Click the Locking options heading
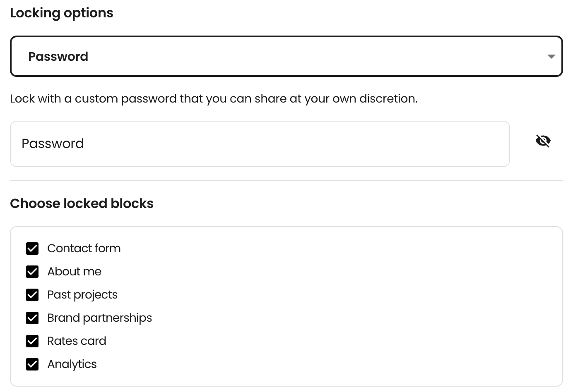Screen dimensions: 573x392 click(x=62, y=13)
